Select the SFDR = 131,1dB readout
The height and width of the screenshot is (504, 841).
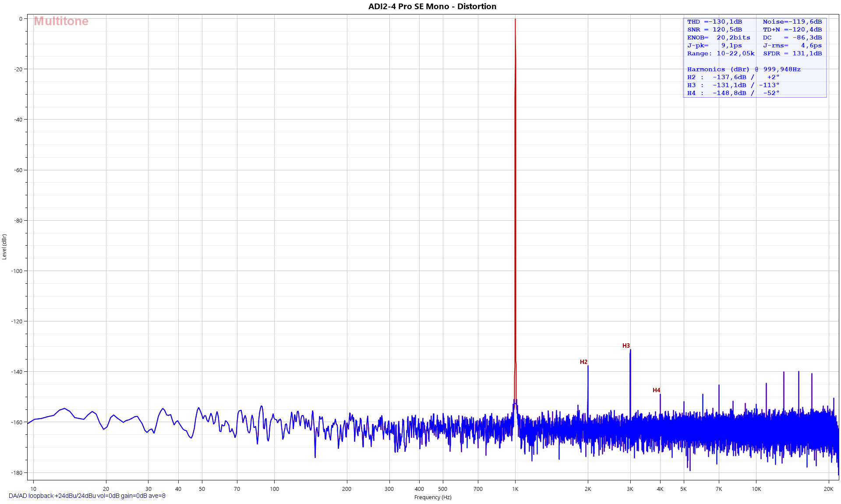pyautogui.click(x=792, y=53)
